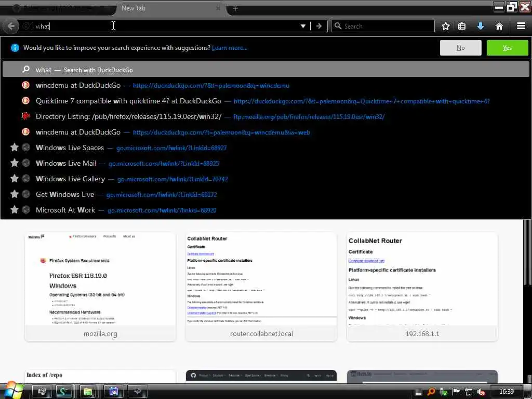Click the star icon beside Windows Live Spaces

tap(14, 147)
